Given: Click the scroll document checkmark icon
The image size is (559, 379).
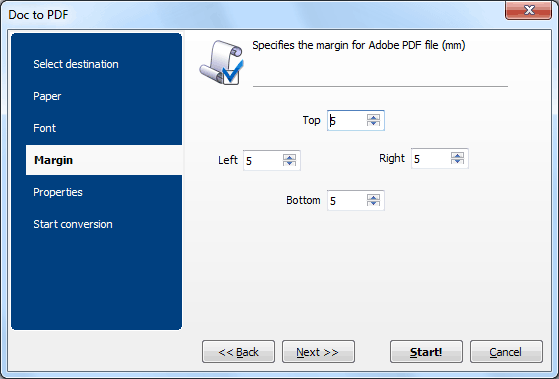Looking at the screenshot, I should pyautogui.click(x=222, y=63).
